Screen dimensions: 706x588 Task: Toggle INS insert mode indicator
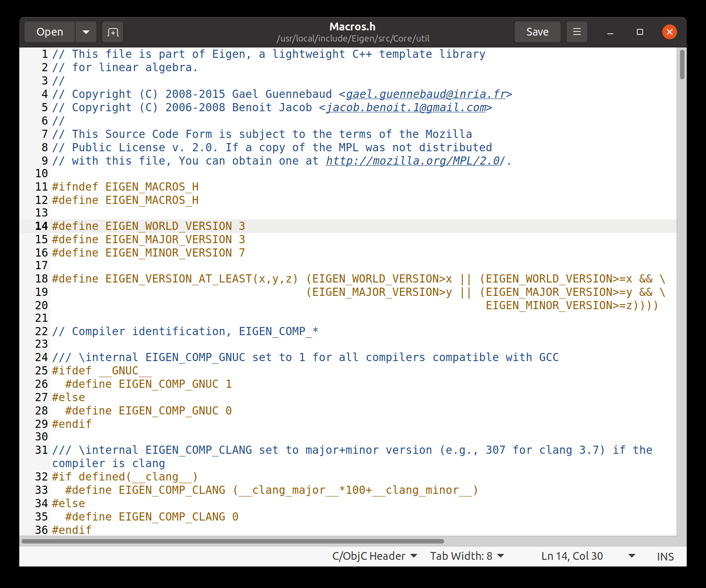pos(665,556)
